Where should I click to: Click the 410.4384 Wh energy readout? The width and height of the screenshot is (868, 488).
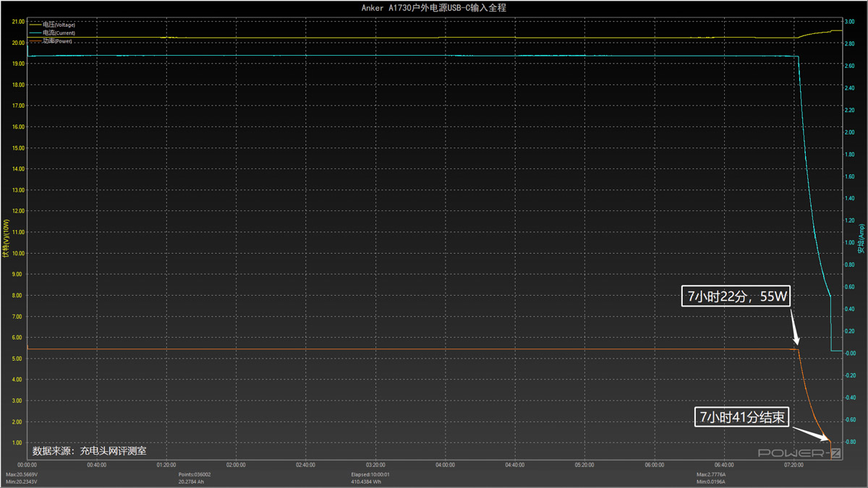[366, 481]
